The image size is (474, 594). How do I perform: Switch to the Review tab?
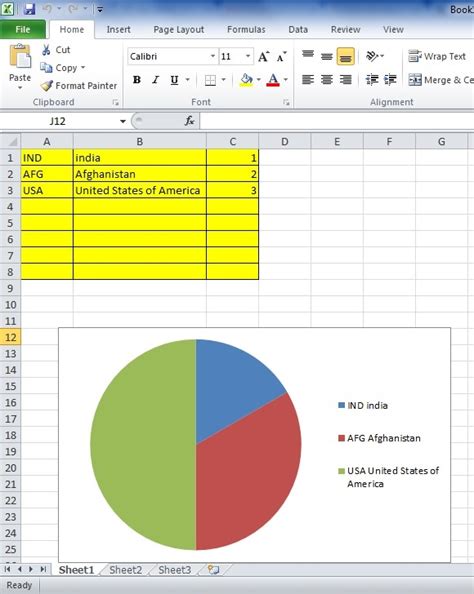click(345, 30)
